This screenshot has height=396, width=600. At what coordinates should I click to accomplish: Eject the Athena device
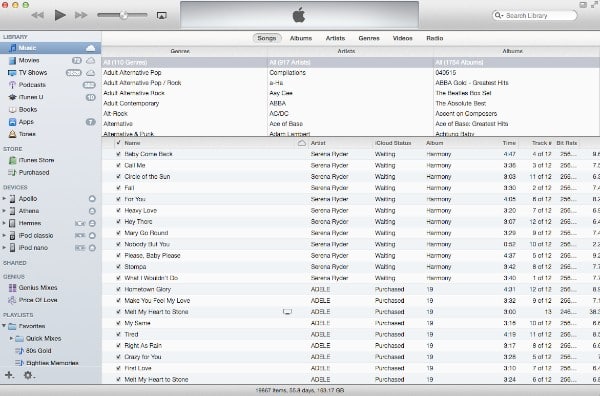(92, 211)
